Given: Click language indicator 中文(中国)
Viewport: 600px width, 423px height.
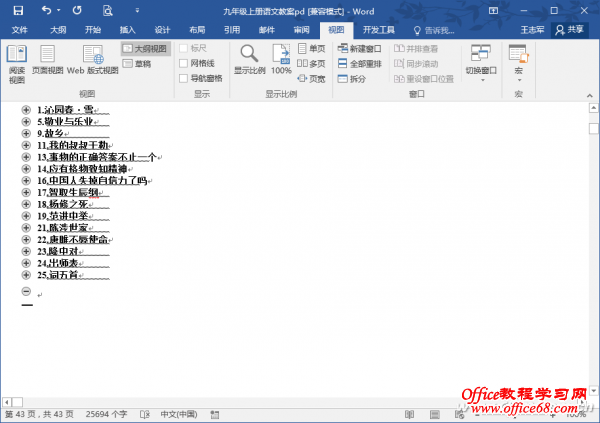Looking at the screenshot, I should coord(179,415).
